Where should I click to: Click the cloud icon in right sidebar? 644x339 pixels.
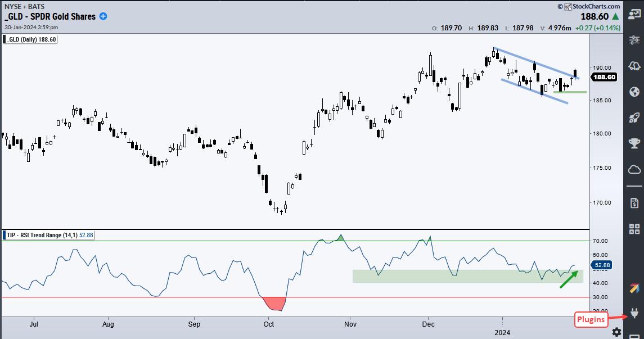coord(634,170)
